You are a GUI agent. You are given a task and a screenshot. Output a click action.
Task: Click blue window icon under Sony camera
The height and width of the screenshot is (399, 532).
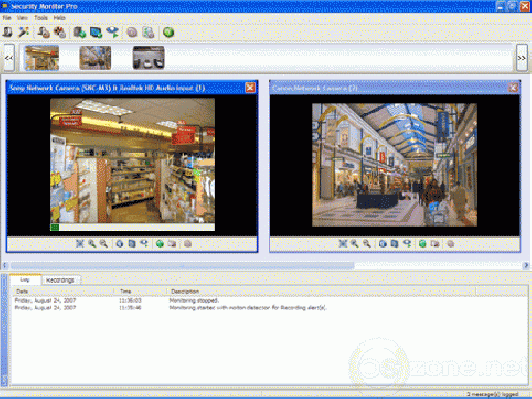(x=132, y=244)
